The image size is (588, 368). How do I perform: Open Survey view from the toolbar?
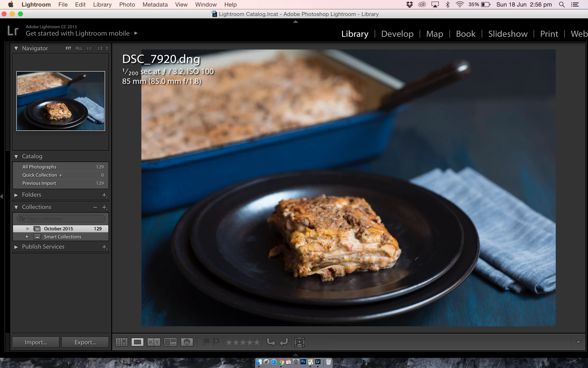[170, 342]
